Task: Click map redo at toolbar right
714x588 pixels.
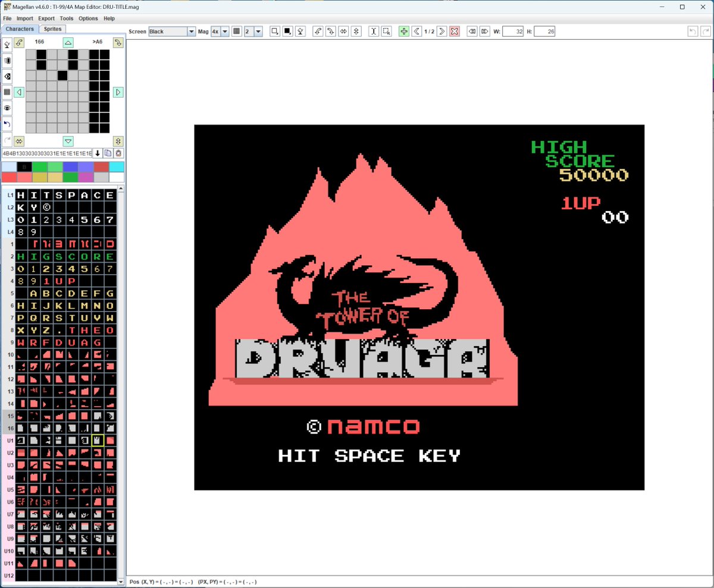Action: 705,32
